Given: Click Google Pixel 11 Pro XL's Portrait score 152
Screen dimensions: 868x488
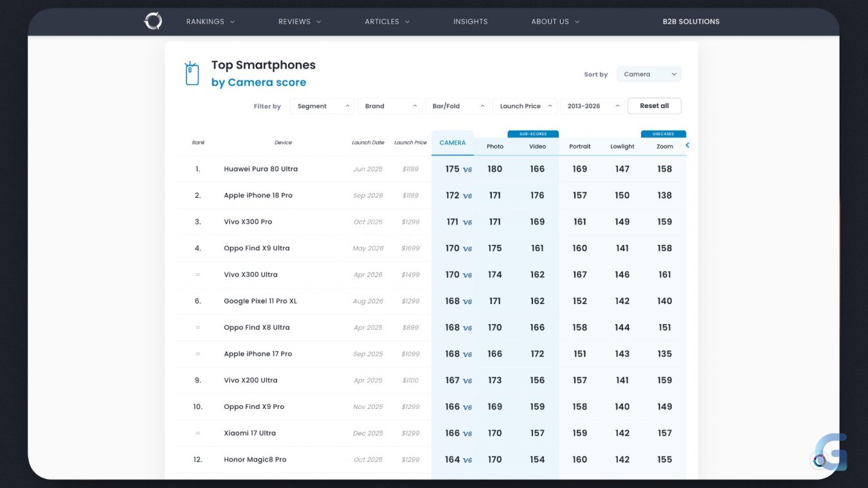Looking at the screenshot, I should (580, 301).
